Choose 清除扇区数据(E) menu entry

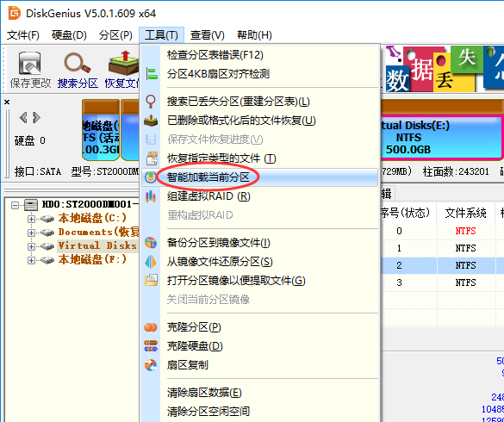pyautogui.click(x=259, y=393)
